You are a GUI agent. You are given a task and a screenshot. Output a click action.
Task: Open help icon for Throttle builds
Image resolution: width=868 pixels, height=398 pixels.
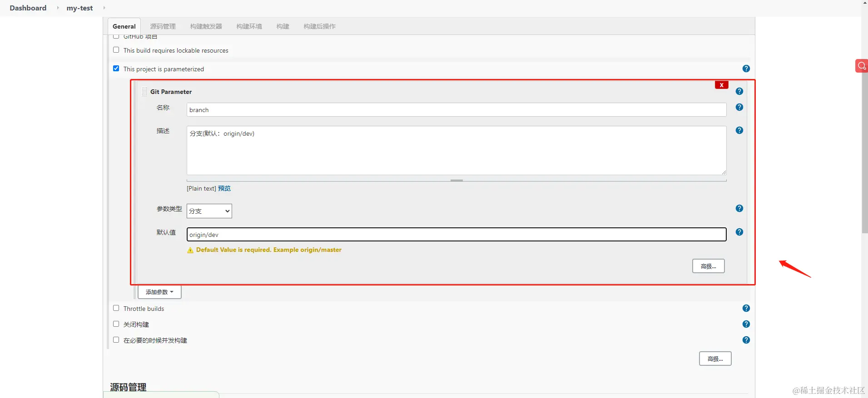[746, 308]
